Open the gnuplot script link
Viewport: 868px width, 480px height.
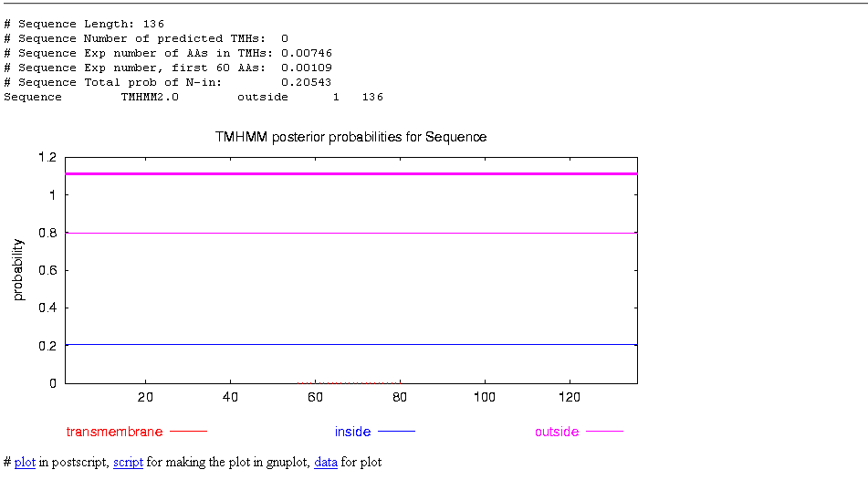pos(128,463)
